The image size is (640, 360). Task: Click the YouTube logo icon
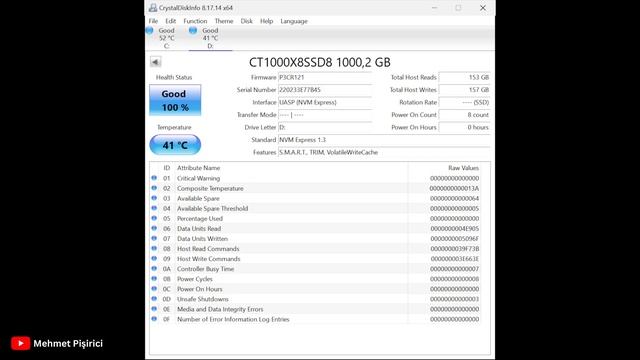coord(20,343)
